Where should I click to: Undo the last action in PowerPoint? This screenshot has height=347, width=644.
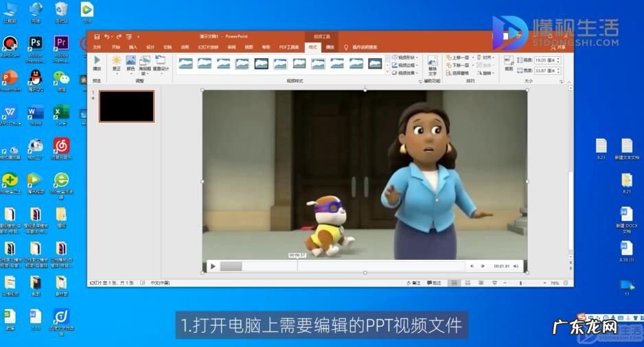[x=107, y=36]
